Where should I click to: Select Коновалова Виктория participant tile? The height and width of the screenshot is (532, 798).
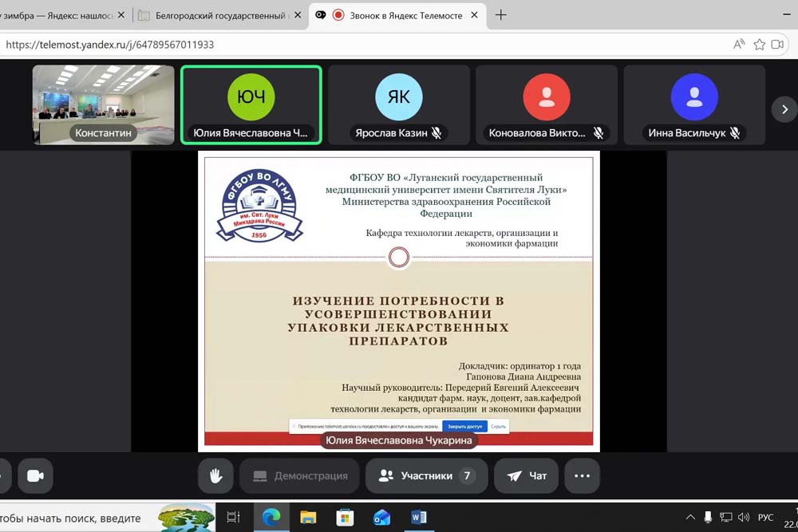pyautogui.click(x=547, y=104)
